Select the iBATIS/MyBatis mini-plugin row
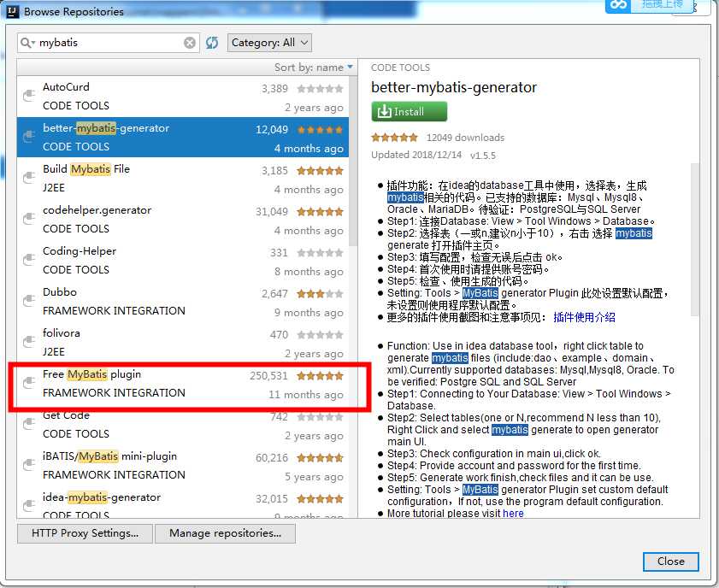Image resolution: width=719 pixels, height=588 pixels. pos(182,466)
